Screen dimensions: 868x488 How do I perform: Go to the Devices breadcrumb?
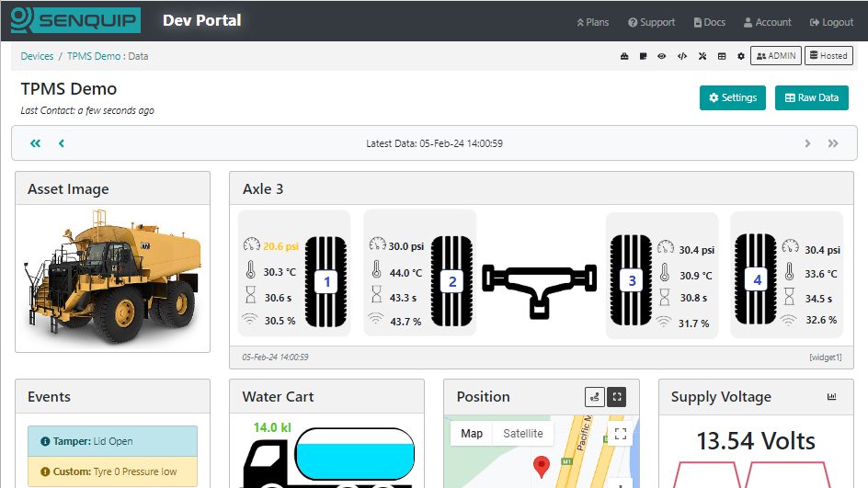[37, 56]
